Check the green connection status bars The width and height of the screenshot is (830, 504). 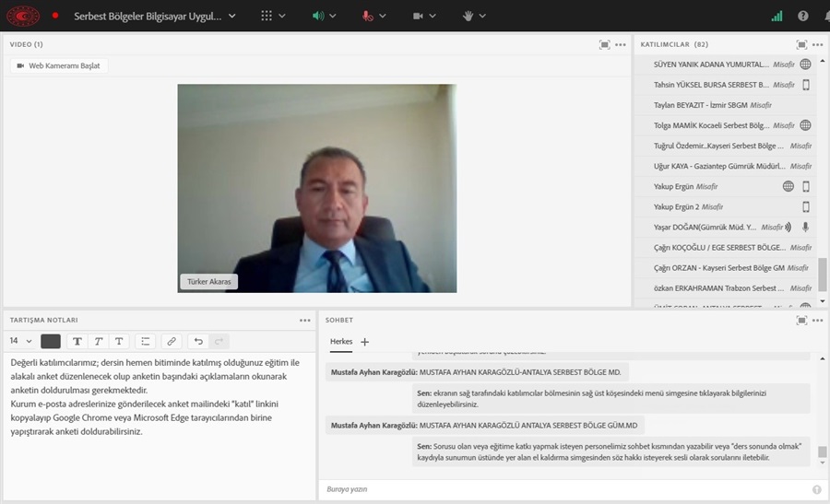coord(777,16)
